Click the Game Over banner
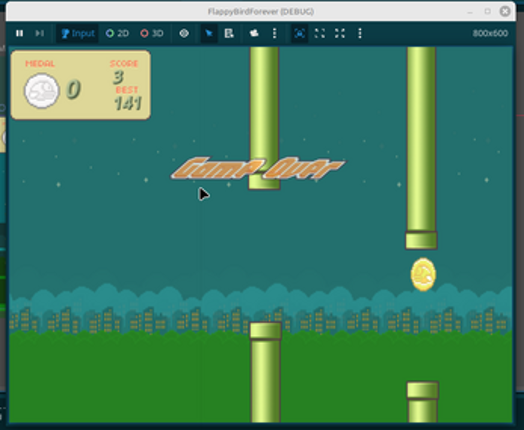The width and height of the screenshot is (524, 430). point(258,168)
